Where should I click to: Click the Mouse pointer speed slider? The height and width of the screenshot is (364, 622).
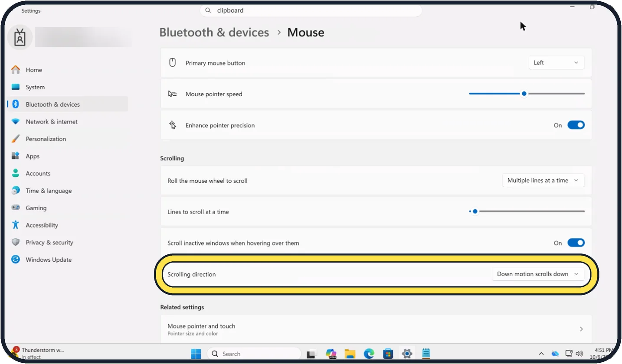tap(527, 94)
